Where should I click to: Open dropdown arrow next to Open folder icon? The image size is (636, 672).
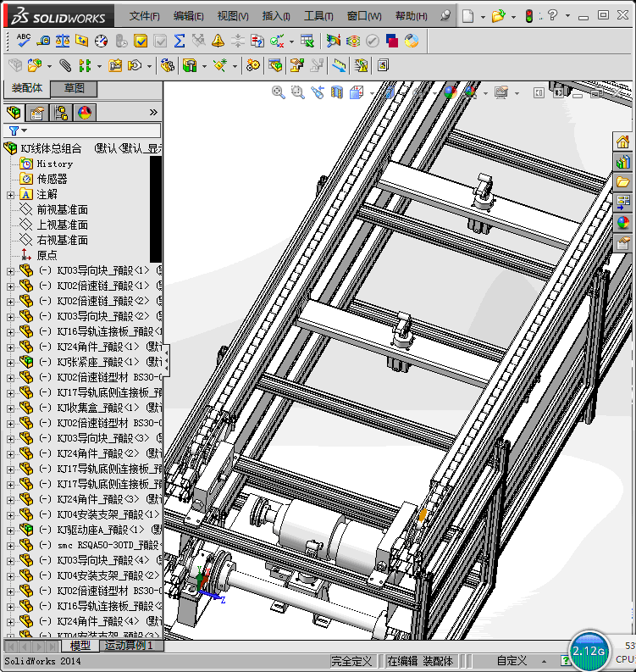[513, 17]
